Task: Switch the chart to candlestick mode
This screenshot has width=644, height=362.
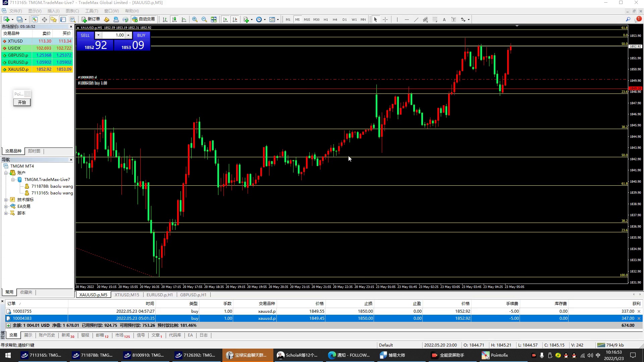Action: [x=174, y=19]
